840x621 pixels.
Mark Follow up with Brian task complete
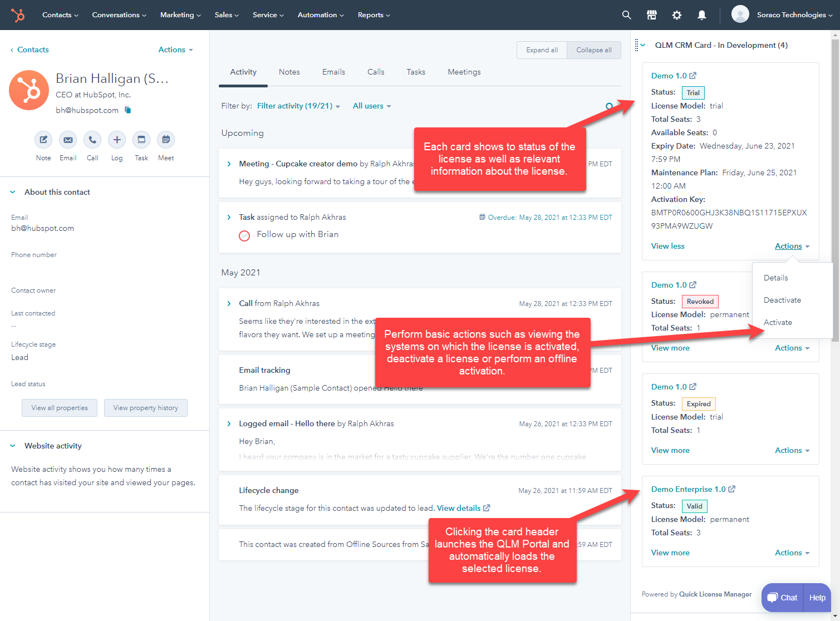pos(244,235)
